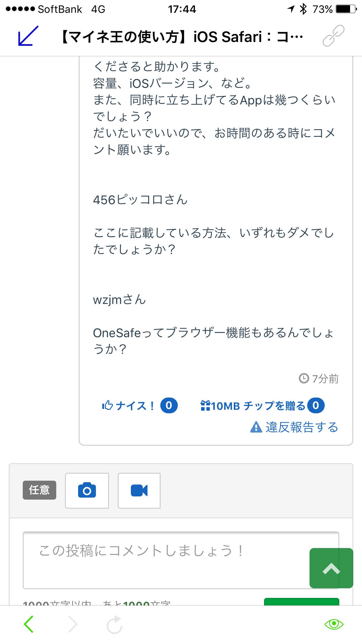Screen dimensions: 362x644
Task: Tap the blue diagonal arrow icon
Action: point(28,36)
